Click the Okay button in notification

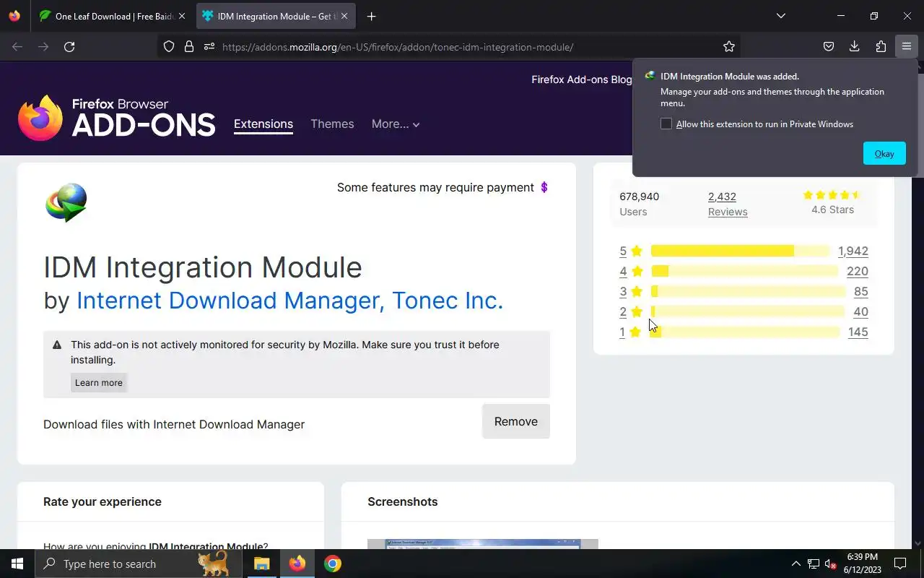coord(884,153)
